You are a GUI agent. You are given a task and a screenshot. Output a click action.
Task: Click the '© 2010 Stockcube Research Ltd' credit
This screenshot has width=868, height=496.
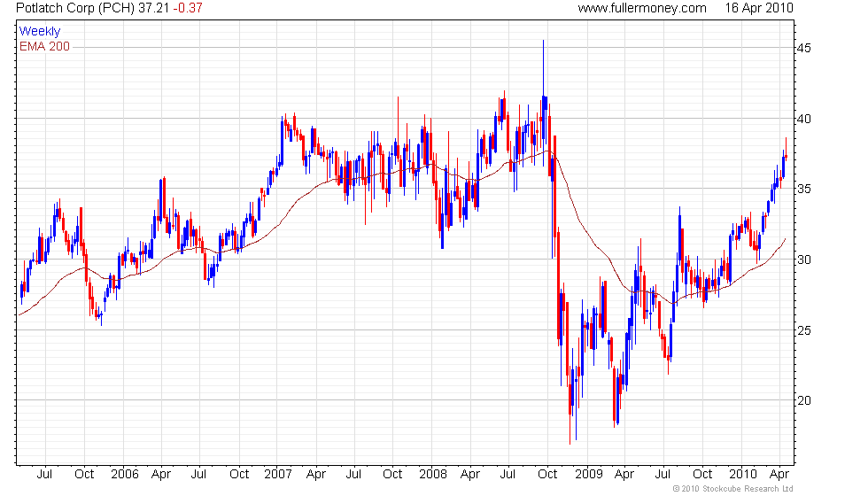tap(733, 489)
